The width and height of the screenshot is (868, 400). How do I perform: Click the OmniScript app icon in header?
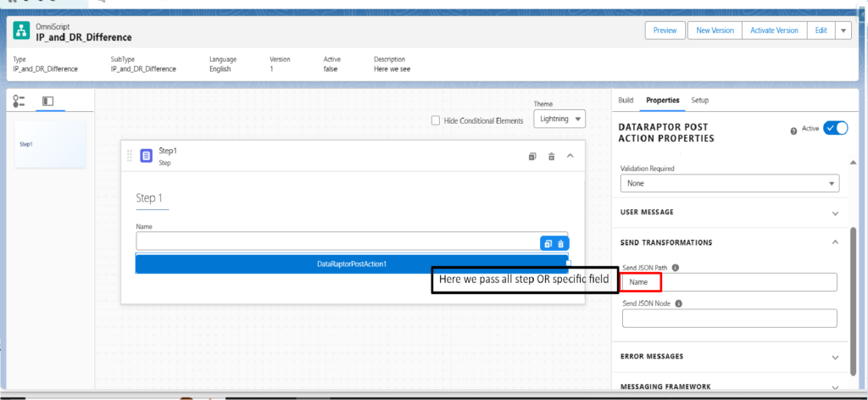(x=21, y=31)
